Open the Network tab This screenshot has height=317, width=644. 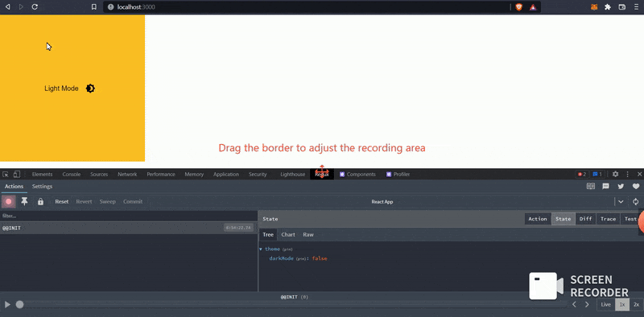[127, 174]
